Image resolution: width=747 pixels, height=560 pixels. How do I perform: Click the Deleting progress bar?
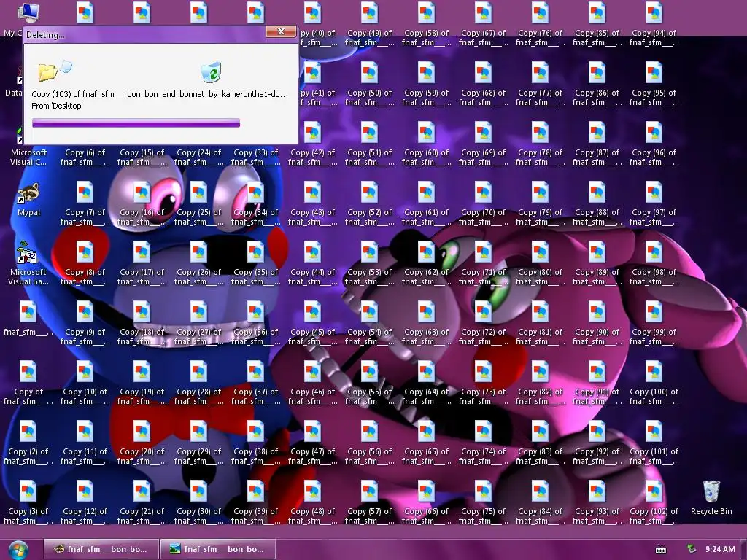click(x=136, y=122)
